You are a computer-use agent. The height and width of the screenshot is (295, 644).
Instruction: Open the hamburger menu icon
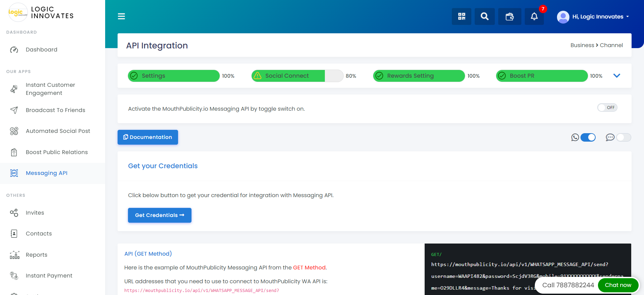tap(121, 16)
